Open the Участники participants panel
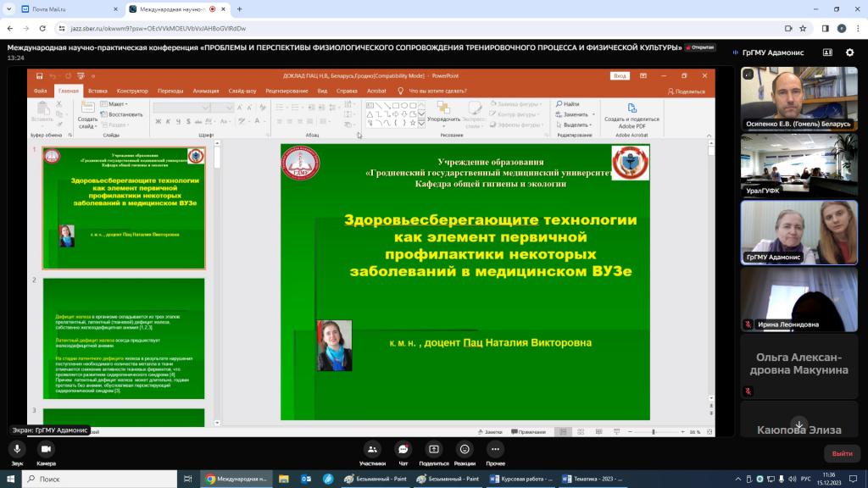 tap(372, 449)
